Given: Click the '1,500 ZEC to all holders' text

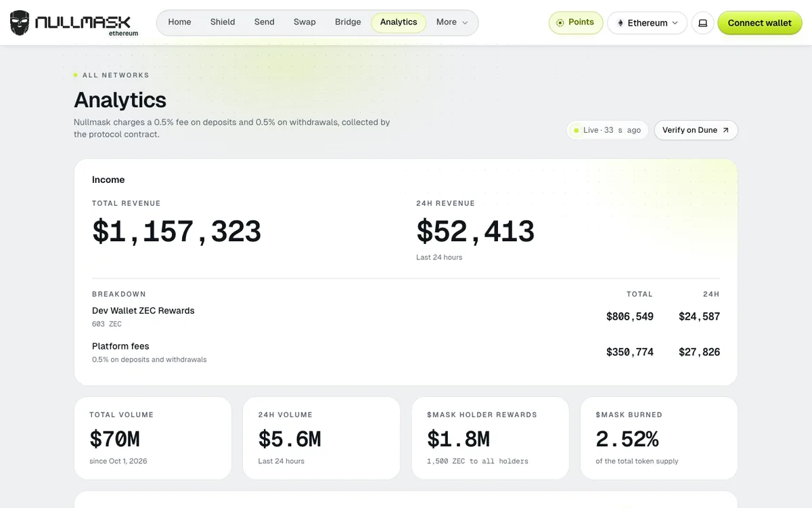Looking at the screenshot, I should click(478, 461).
